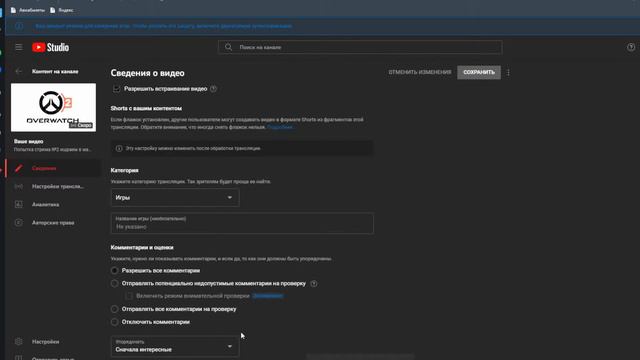Open the Настройки sidebar item

53,342
